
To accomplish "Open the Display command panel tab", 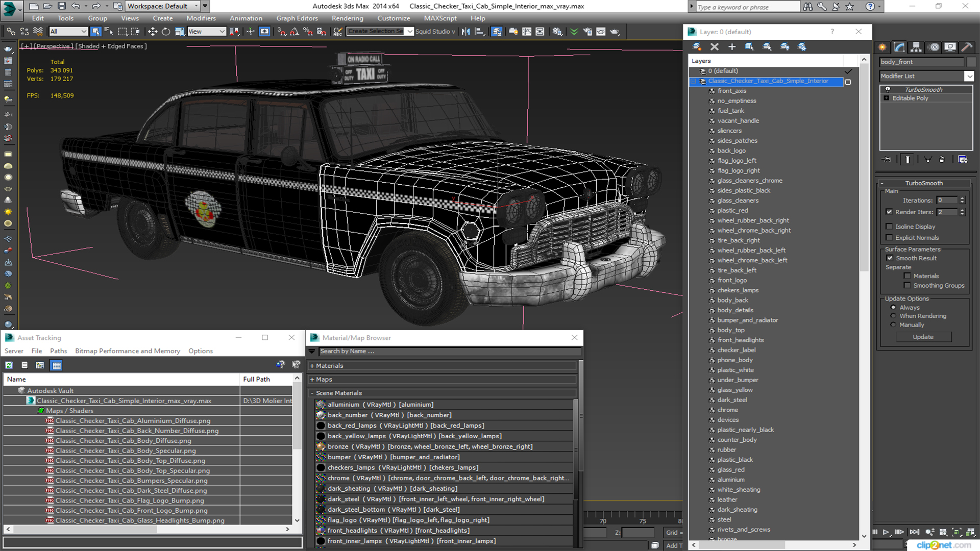I will click(x=950, y=47).
